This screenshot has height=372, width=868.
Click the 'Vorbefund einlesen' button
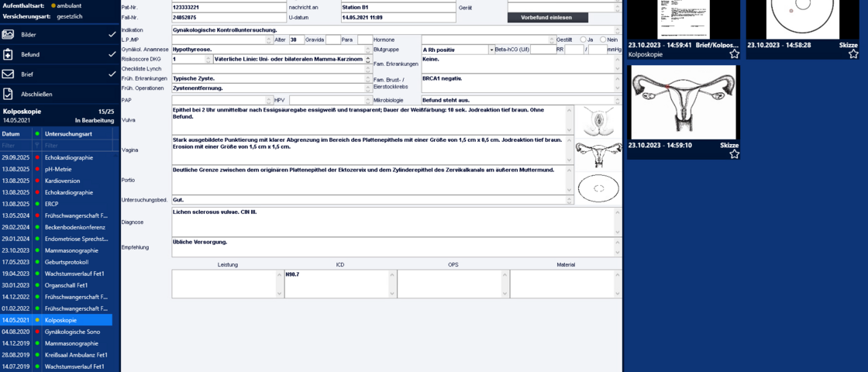[x=547, y=17]
